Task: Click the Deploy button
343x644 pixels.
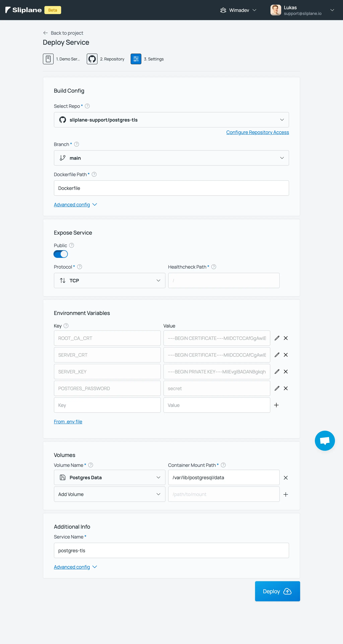Action: tap(277, 591)
